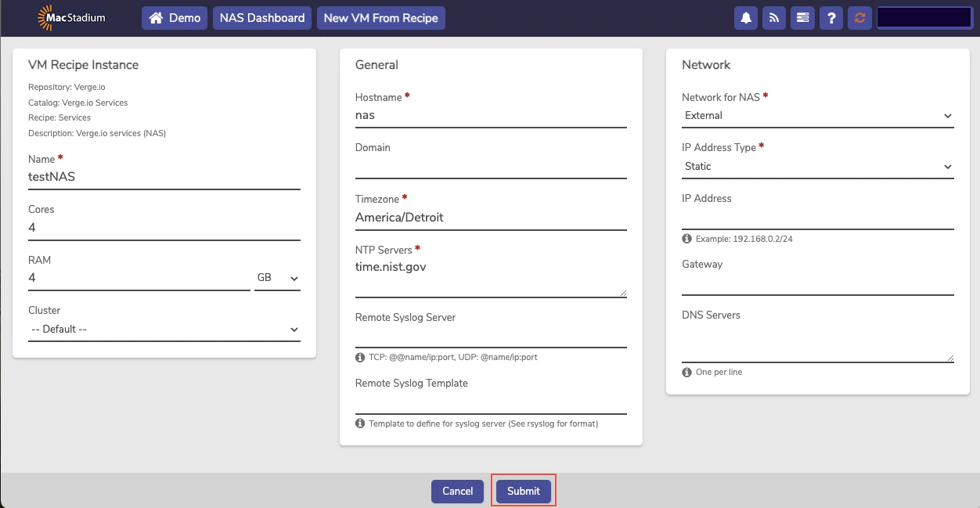Submit the VM recipe form
The image size is (980, 508).
(x=523, y=491)
